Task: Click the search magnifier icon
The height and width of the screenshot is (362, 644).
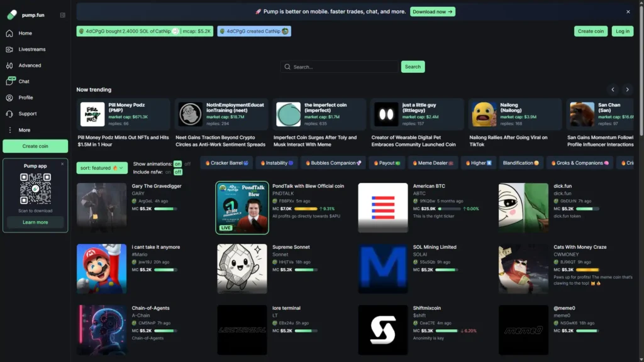Action: [x=287, y=67]
